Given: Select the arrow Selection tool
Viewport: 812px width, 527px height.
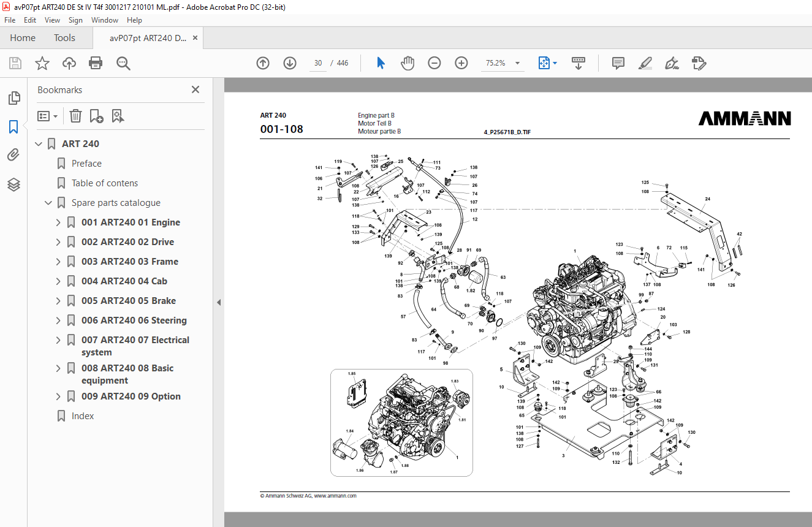Looking at the screenshot, I should [x=381, y=63].
